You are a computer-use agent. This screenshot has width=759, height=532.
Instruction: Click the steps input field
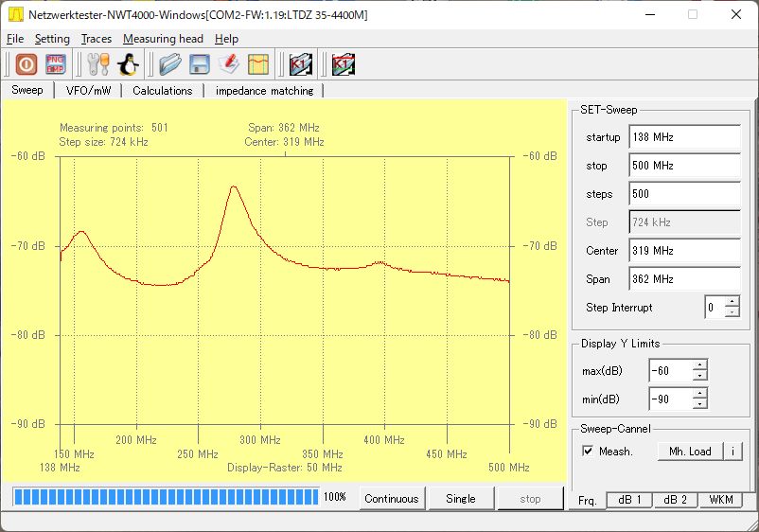click(x=685, y=194)
